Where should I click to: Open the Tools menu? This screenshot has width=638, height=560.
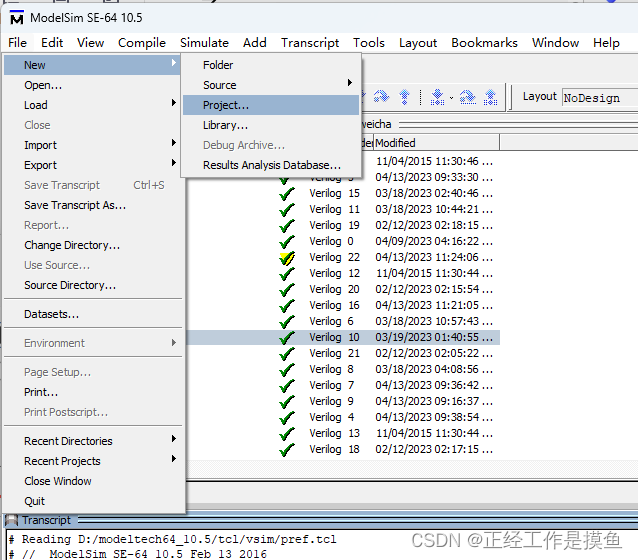pos(369,43)
